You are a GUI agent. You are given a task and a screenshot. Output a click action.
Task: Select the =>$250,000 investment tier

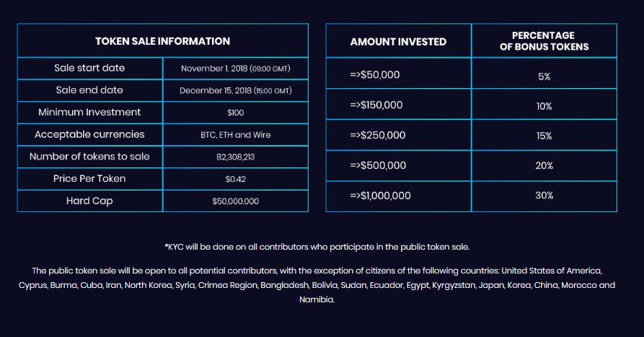pos(378,136)
